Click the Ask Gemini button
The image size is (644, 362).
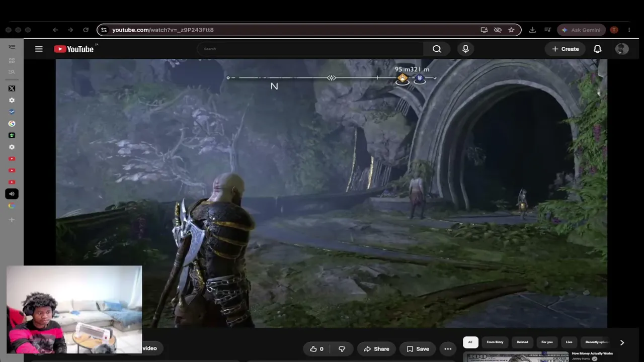581,30
